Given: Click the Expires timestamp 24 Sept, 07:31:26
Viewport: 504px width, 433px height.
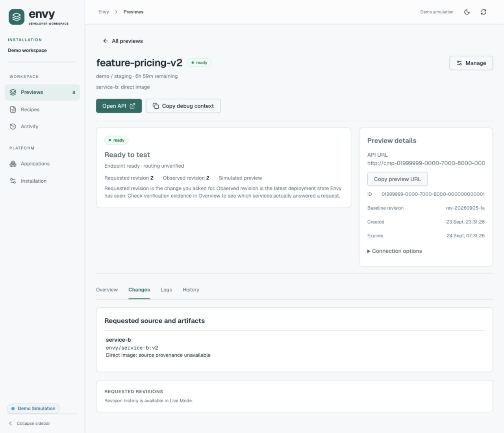Looking at the screenshot, I should (x=465, y=236).
